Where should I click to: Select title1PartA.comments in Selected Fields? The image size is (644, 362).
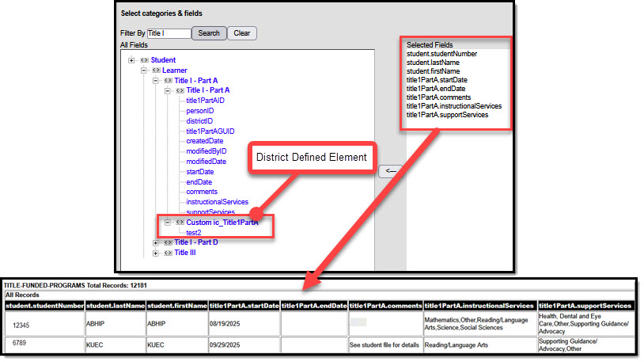point(438,97)
